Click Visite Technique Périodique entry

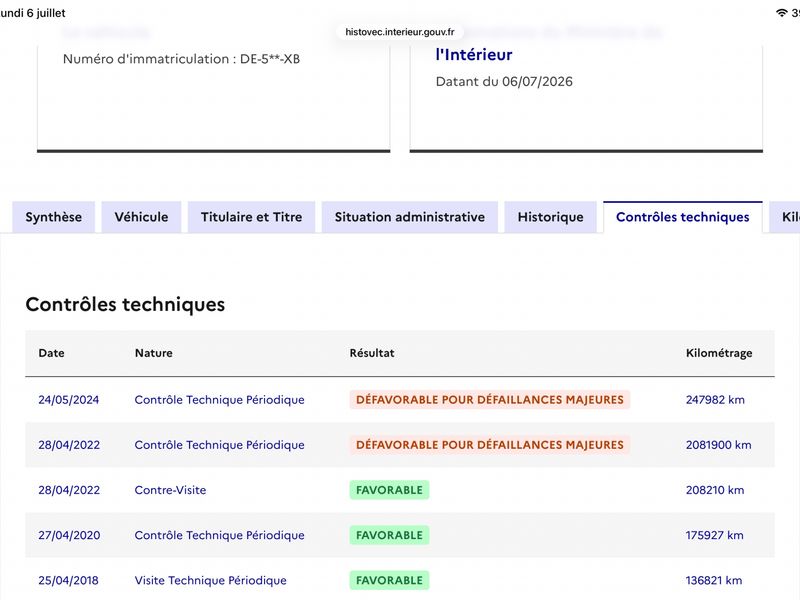pos(211,581)
